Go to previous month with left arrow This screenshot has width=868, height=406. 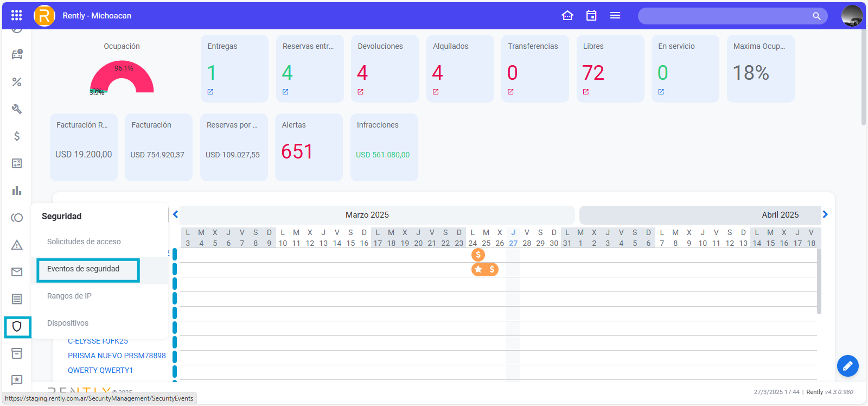[176, 214]
